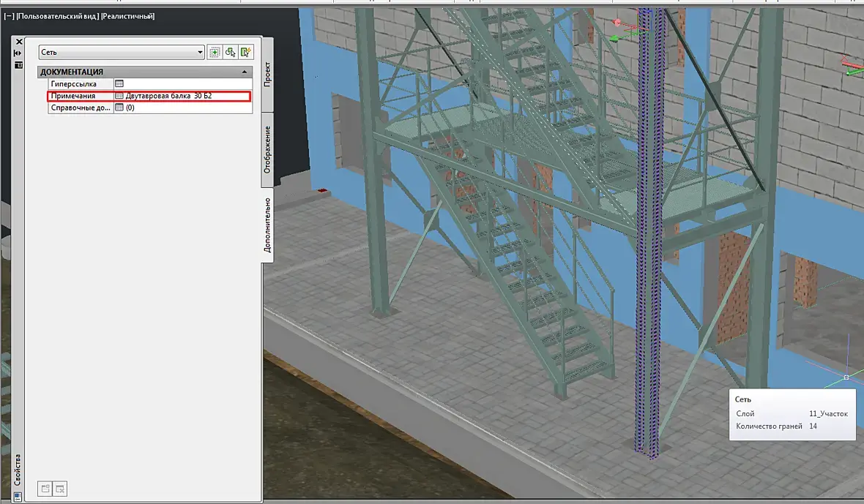Open the Гиперссылка dialog icon
This screenshot has width=864, height=504.
(119, 83)
